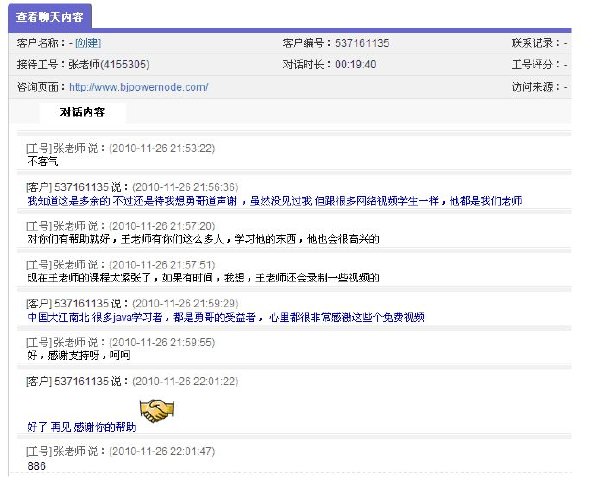Click the message starting 对你们有帮助就好
The image size is (600, 480).
tap(203, 239)
